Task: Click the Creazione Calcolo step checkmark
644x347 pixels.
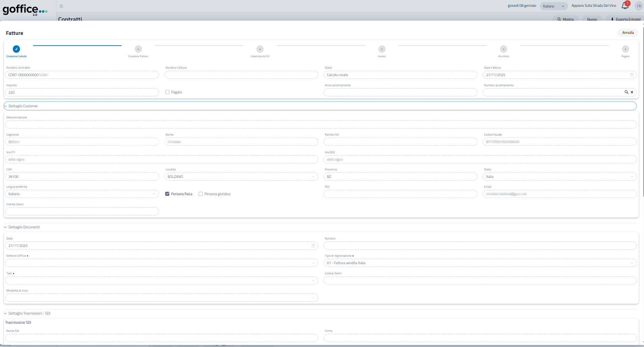Action: pos(16,49)
